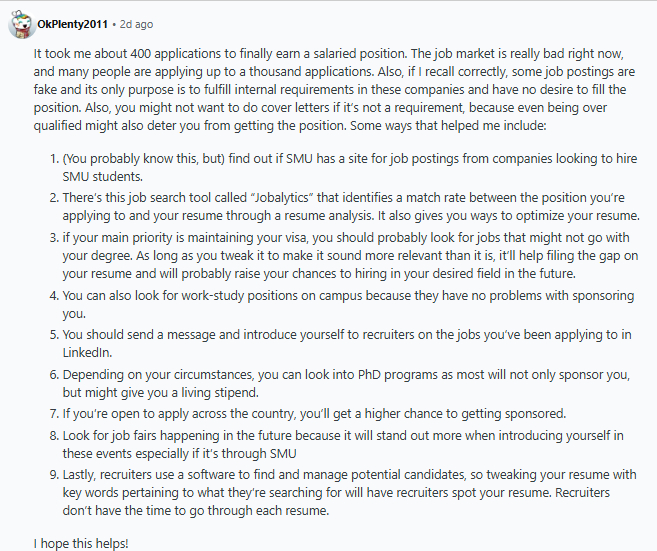Click the number marker "2." of the list
The width and height of the screenshot is (657, 551).
[x=54, y=198]
